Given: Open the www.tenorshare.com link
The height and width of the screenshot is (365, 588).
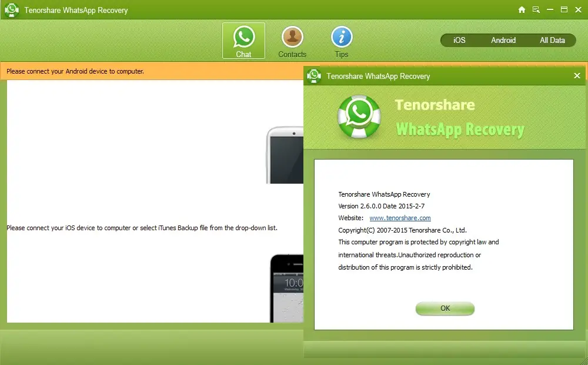Looking at the screenshot, I should pyautogui.click(x=400, y=218).
